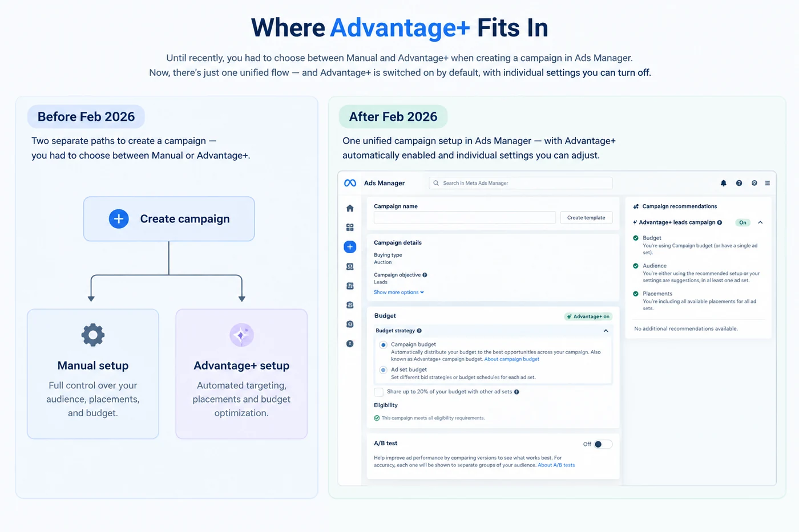Select the Advantage+ setup card

coord(241,374)
